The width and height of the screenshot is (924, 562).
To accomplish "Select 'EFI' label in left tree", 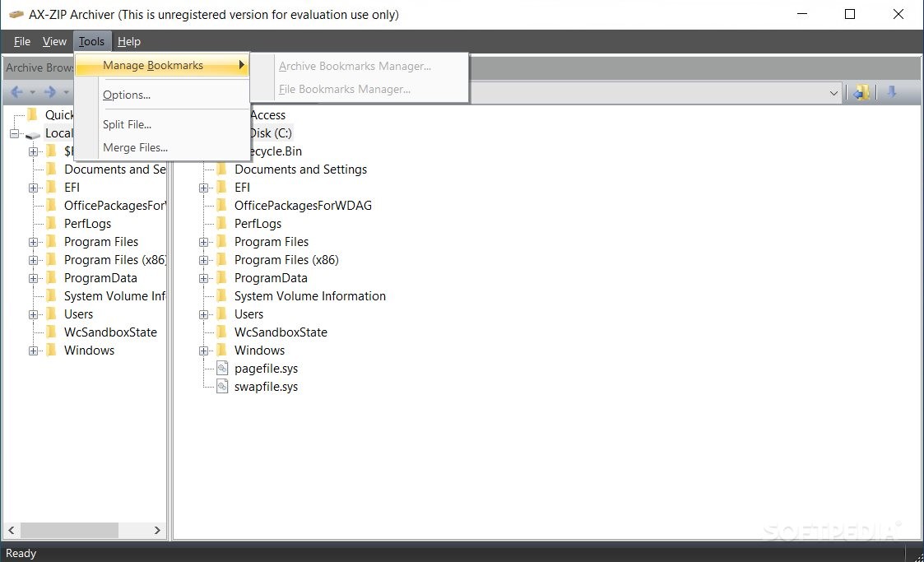I will [72, 188].
